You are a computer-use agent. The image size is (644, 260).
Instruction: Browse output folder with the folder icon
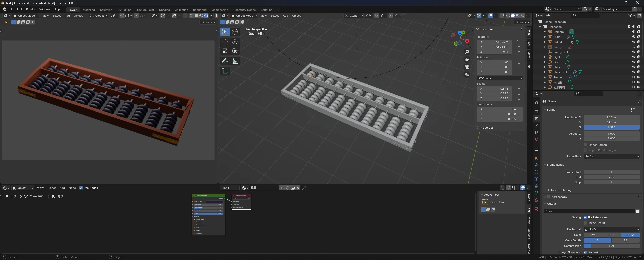point(637,211)
